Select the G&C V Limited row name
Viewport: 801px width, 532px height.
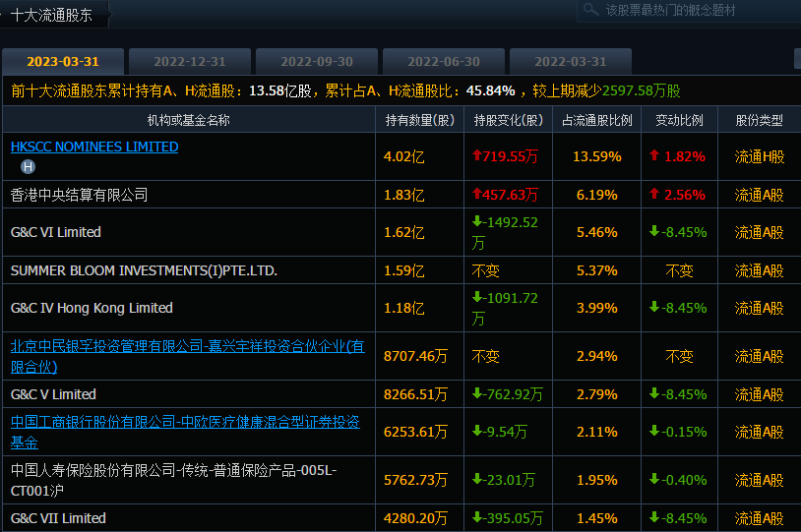coord(54,394)
